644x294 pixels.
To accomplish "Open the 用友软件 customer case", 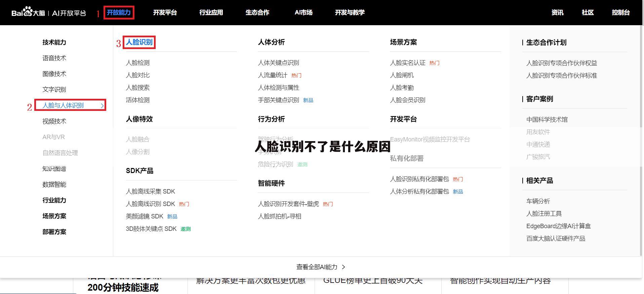I will click(538, 132).
